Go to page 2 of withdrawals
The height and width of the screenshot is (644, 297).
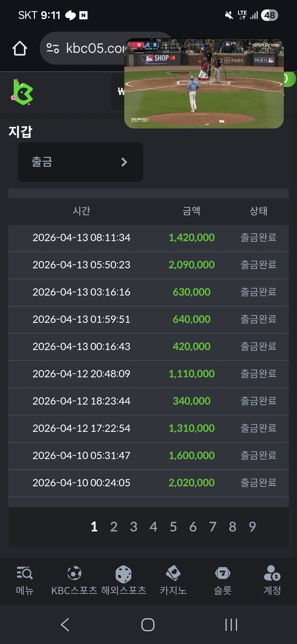click(x=114, y=527)
